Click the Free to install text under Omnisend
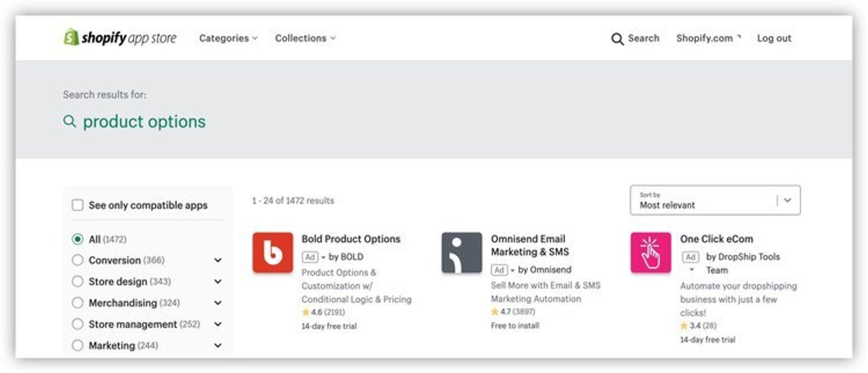 coord(515,326)
